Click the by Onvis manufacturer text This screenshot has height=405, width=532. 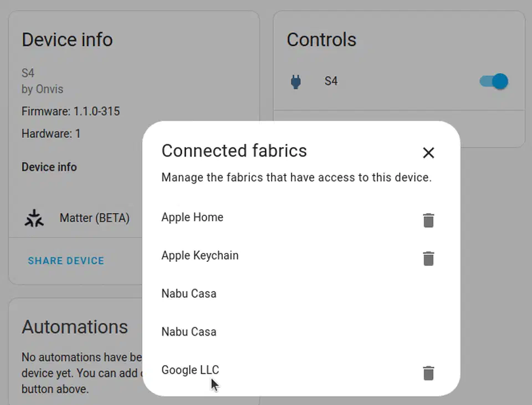(x=43, y=89)
